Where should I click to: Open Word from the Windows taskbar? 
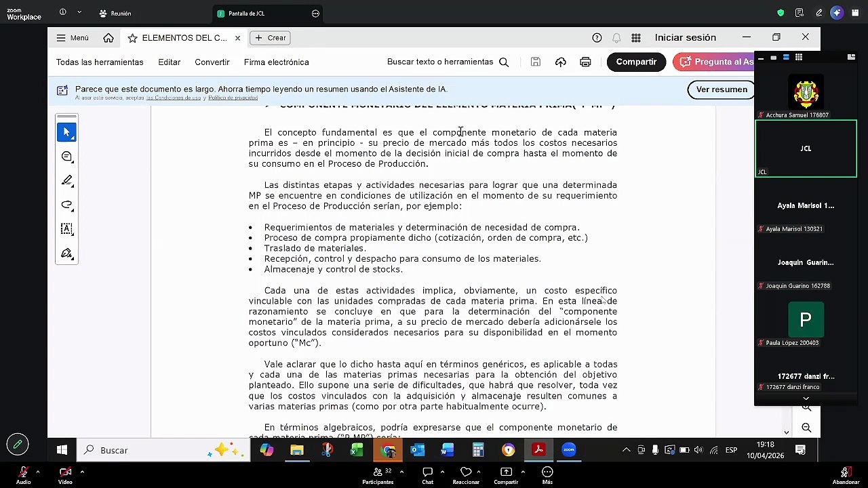[448, 450]
